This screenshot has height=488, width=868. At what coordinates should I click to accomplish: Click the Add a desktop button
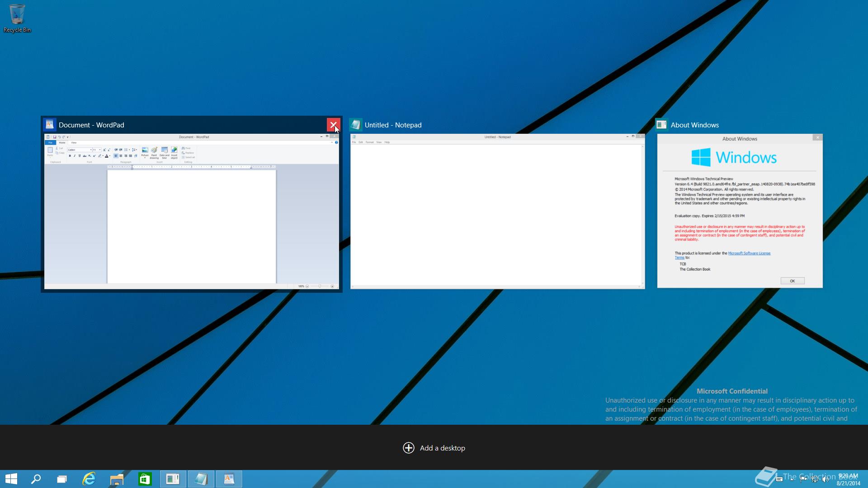pos(434,448)
